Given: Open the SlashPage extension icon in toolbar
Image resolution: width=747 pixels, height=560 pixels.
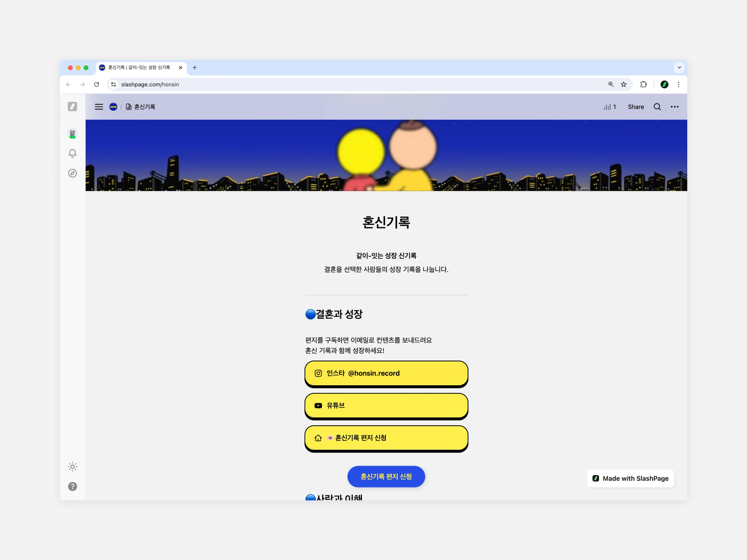Looking at the screenshot, I should point(664,84).
